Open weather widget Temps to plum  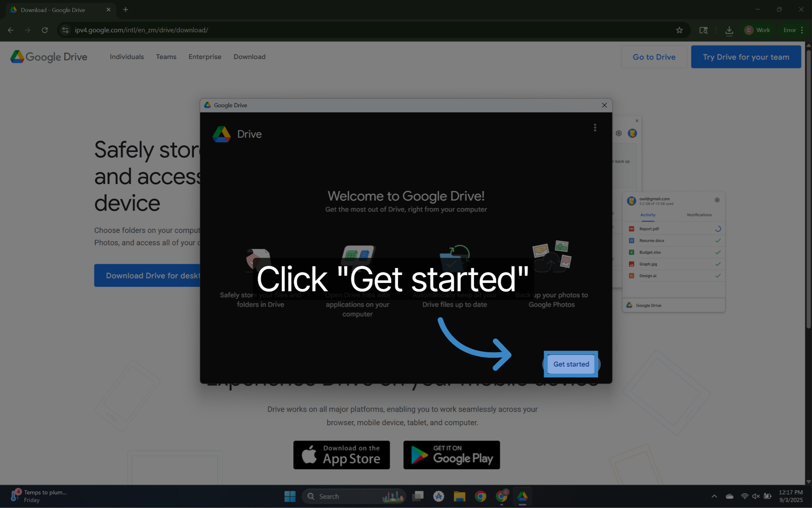[39, 496]
